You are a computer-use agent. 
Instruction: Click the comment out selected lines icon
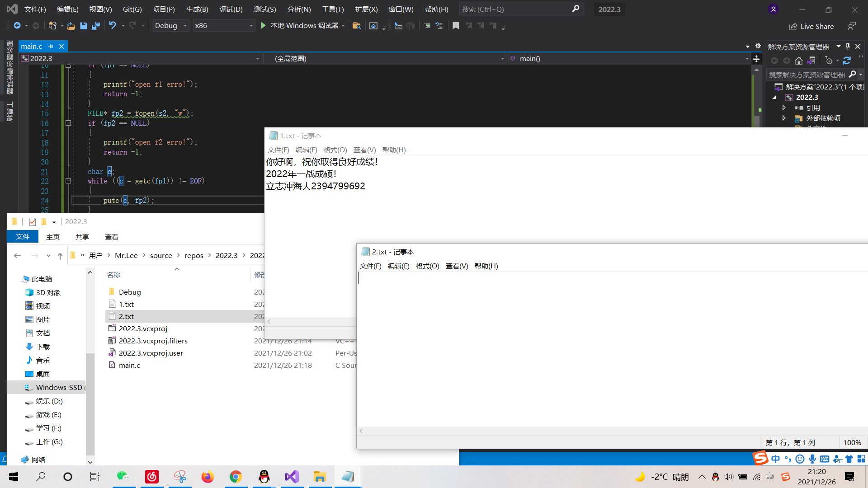click(427, 26)
